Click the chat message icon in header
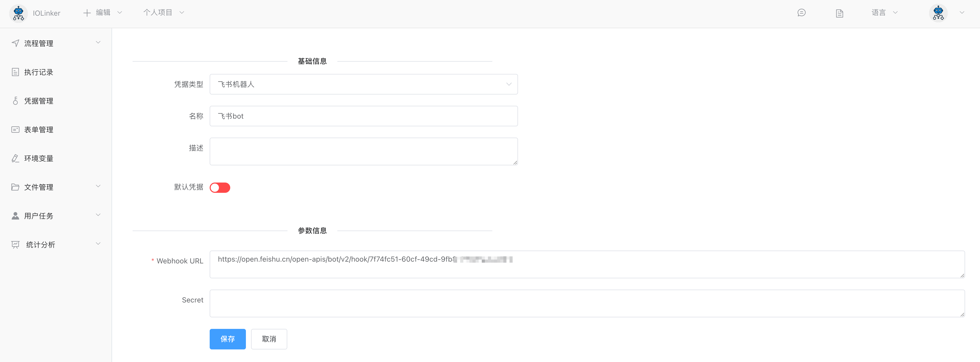Viewport: 980px width, 362px height. coord(801,13)
